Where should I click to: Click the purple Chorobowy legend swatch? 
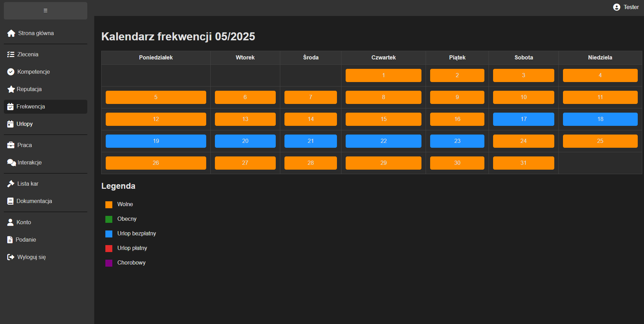click(x=109, y=263)
